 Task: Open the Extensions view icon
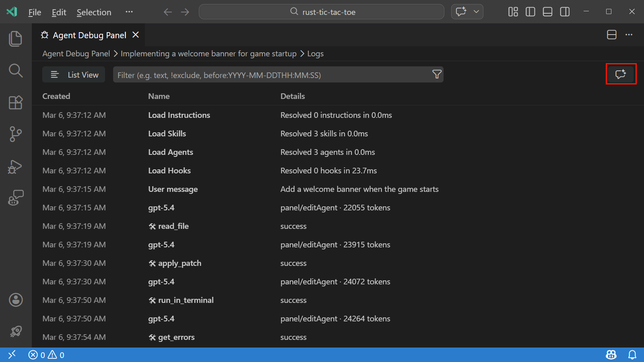coord(15,103)
